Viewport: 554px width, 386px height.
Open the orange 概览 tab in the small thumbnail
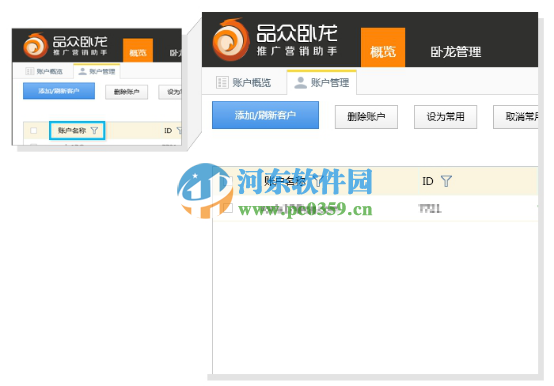(x=138, y=50)
